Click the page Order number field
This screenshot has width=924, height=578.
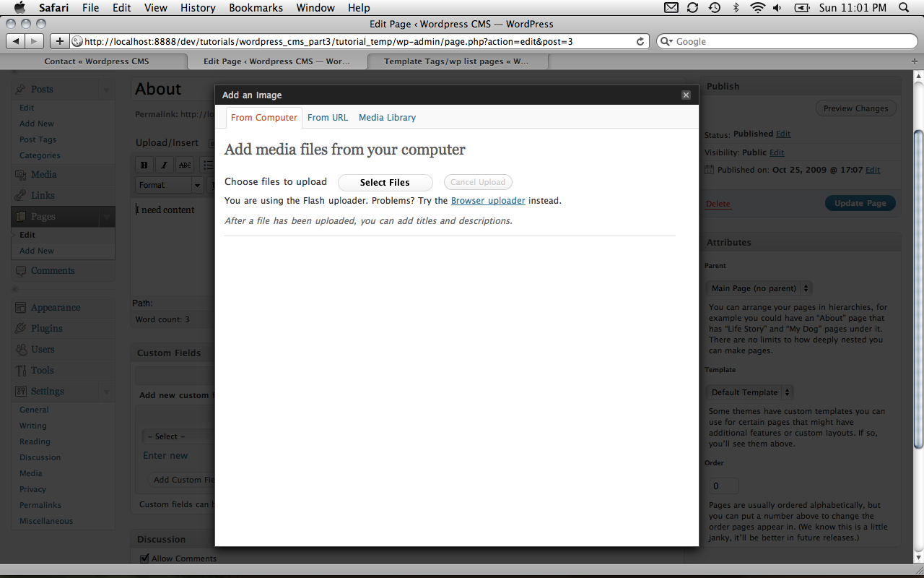click(x=723, y=486)
